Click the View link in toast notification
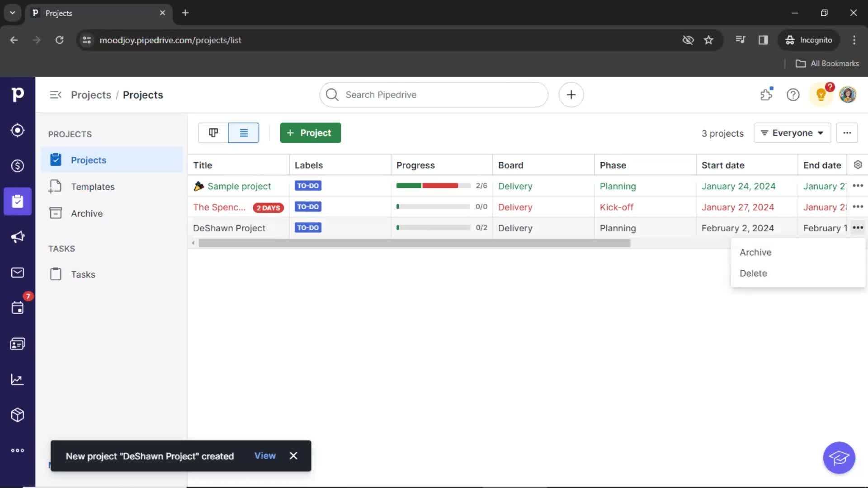 click(265, 455)
